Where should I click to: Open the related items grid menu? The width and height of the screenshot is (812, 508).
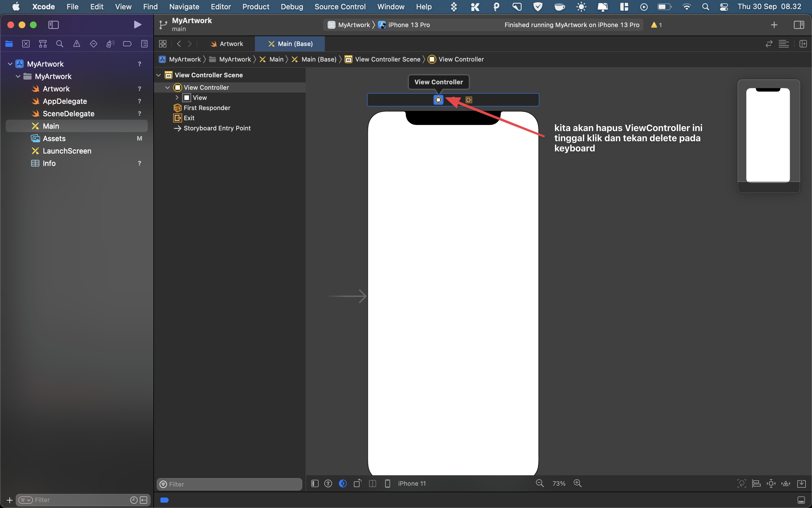pos(163,44)
